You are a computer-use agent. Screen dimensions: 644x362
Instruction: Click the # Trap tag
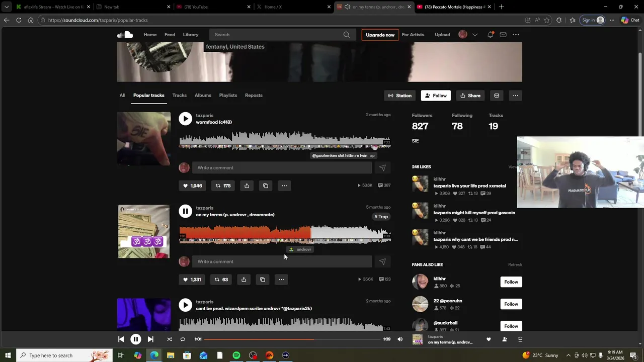[x=381, y=217]
